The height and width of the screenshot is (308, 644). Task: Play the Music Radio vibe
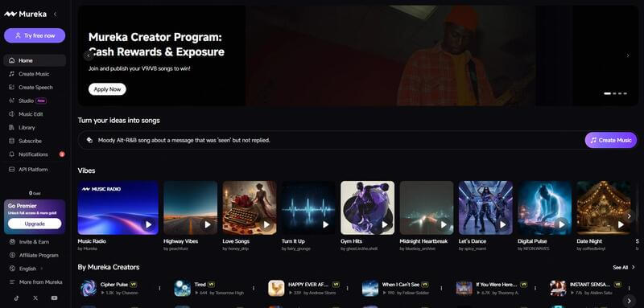coord(149,224)
